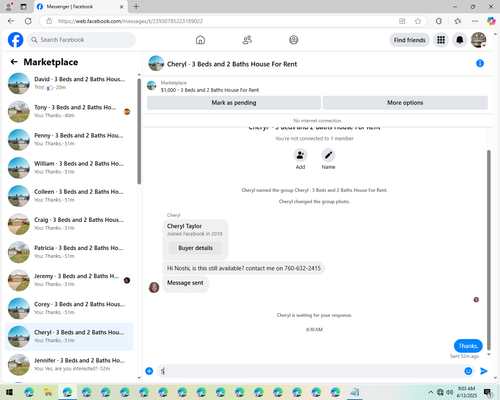Open Penny's conversation in the list
The width and height of the screenshot is (500, 400).
pos(69,139)
